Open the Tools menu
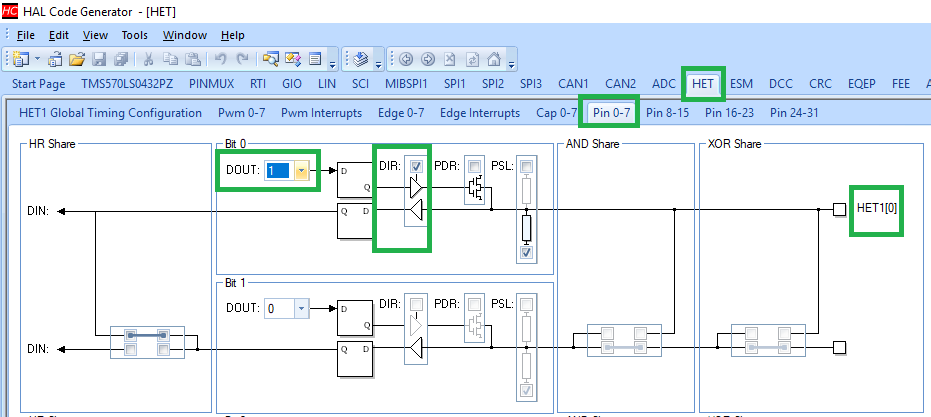Image resolution: width=931 pixels, height=417 pixels. click(135, 36)
